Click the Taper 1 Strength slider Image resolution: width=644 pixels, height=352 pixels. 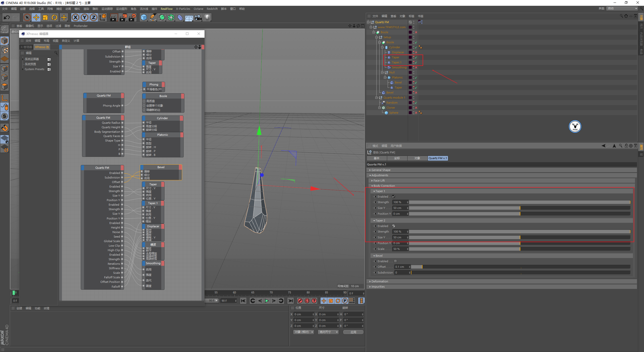pos(519,202)
